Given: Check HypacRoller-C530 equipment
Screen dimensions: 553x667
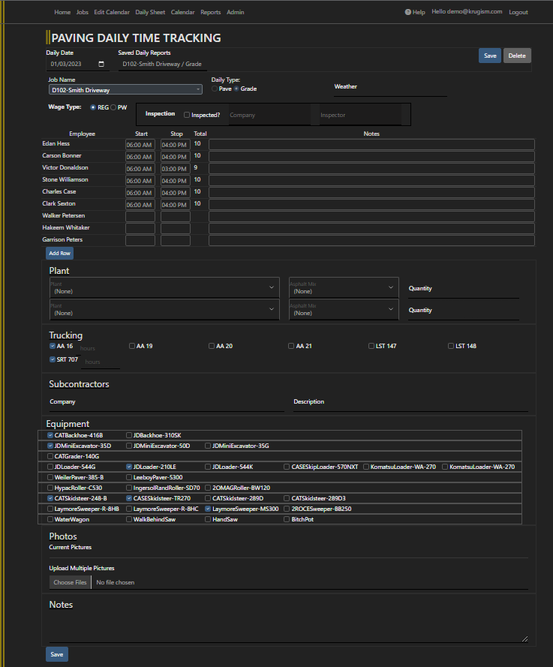Looking at the screenshot, I should click(x=50, y=488).
